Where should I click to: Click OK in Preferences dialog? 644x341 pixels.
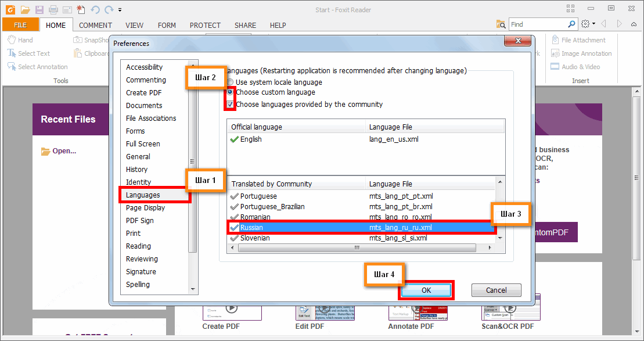pos(426,290)
